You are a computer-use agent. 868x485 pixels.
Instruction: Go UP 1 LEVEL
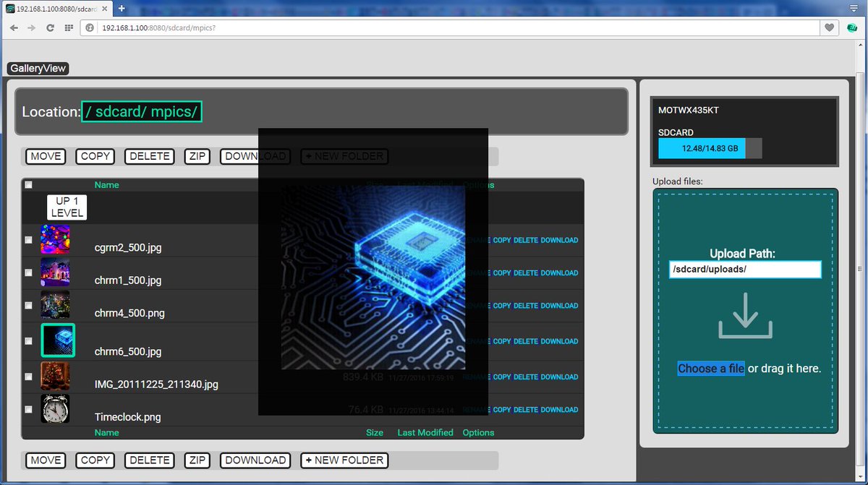pyautogui.click(x=67, y=207)
